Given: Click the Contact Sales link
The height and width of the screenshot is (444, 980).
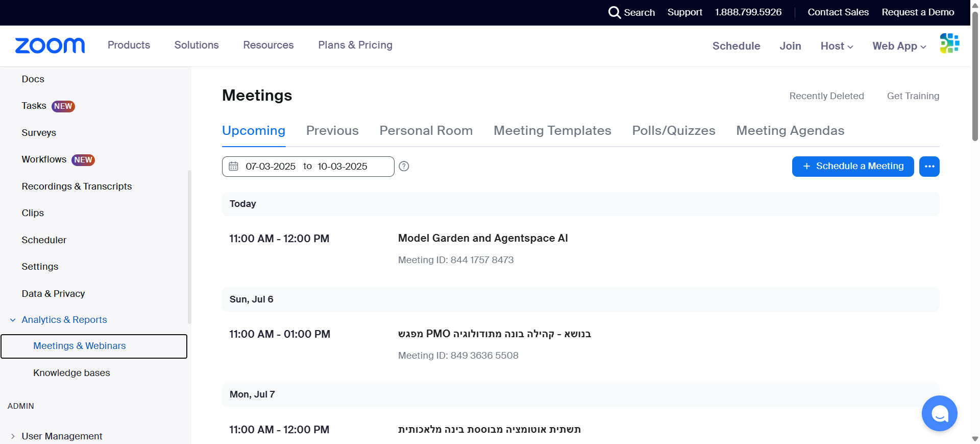Looking at the screenshot, I should (x=838, y=12).
